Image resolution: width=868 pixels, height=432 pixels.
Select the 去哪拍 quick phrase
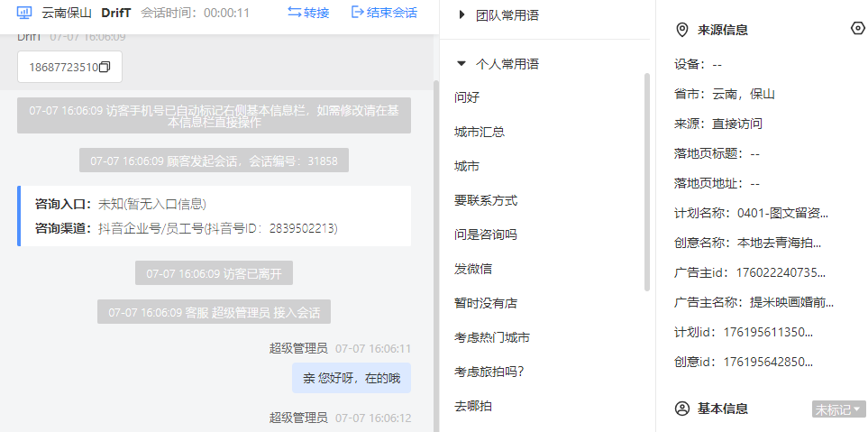click(472, 407)
